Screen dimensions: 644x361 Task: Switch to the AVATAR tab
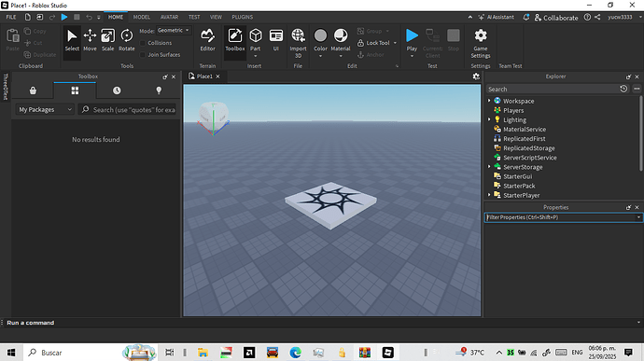169,17
